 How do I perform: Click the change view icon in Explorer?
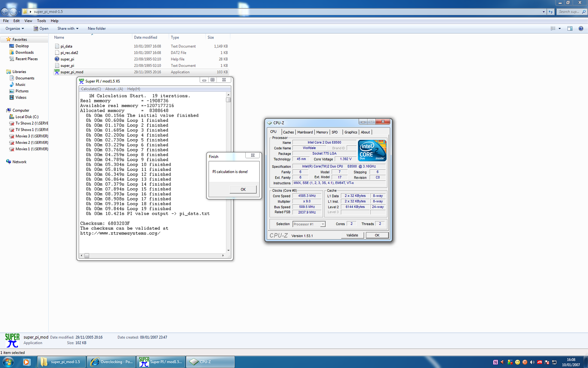pyautogui.click(x=553, y=29)
